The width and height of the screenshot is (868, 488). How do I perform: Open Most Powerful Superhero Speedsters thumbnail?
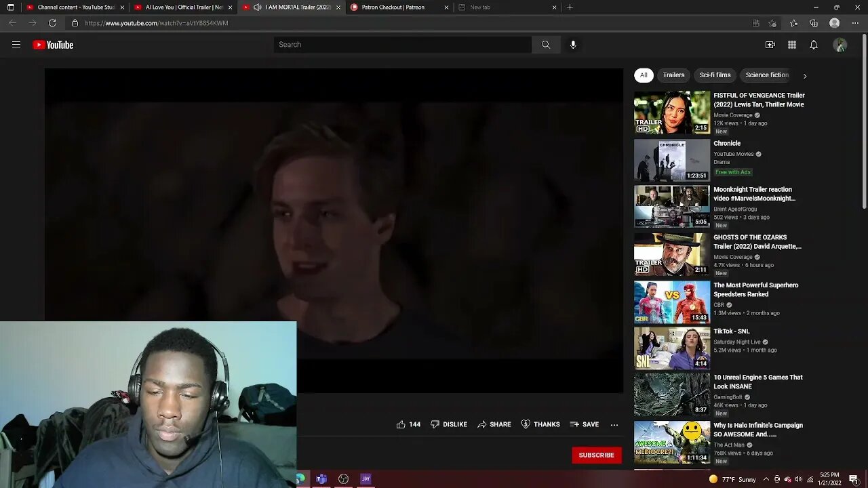pos(672,302)
